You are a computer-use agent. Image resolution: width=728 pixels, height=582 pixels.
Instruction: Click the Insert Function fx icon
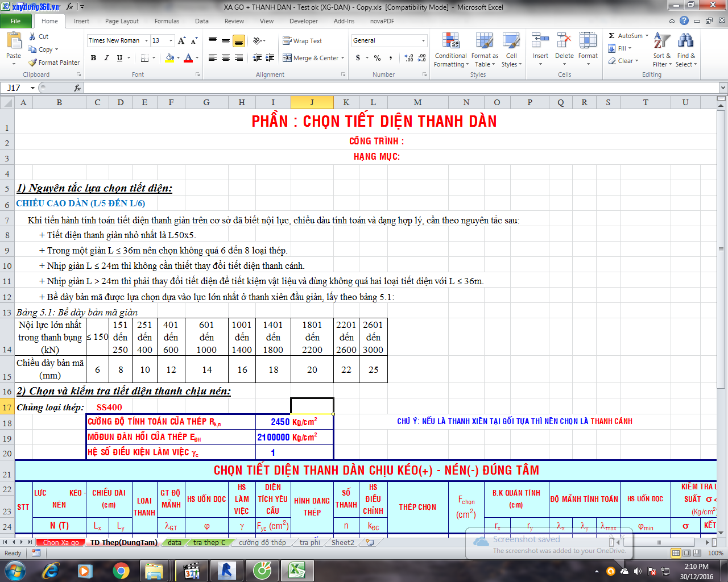click(77, 88)
